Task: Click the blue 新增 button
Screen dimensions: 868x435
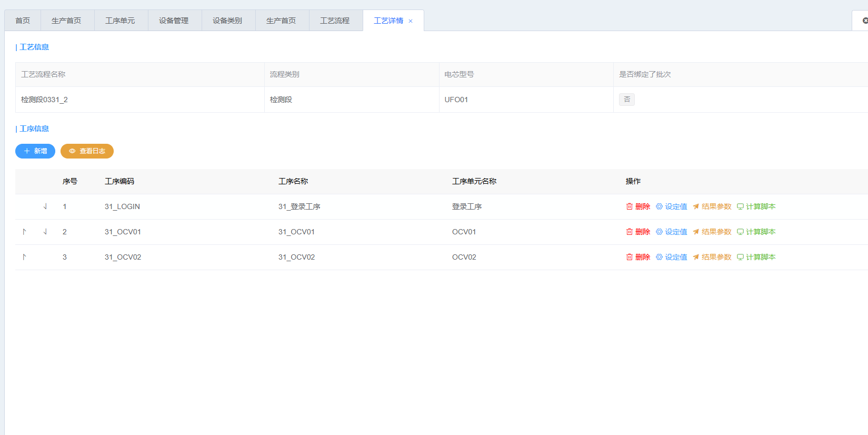Action: (35, 151)
